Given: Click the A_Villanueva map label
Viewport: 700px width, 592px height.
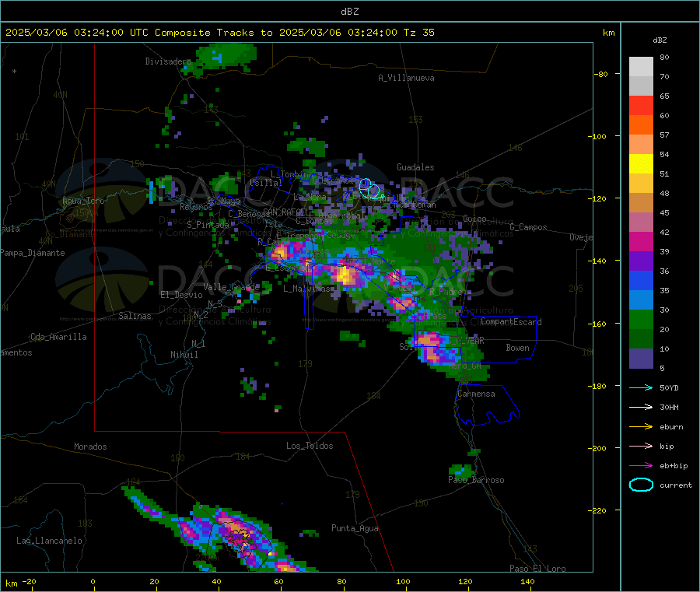Looking at the screenshot, I should [406, 78].
